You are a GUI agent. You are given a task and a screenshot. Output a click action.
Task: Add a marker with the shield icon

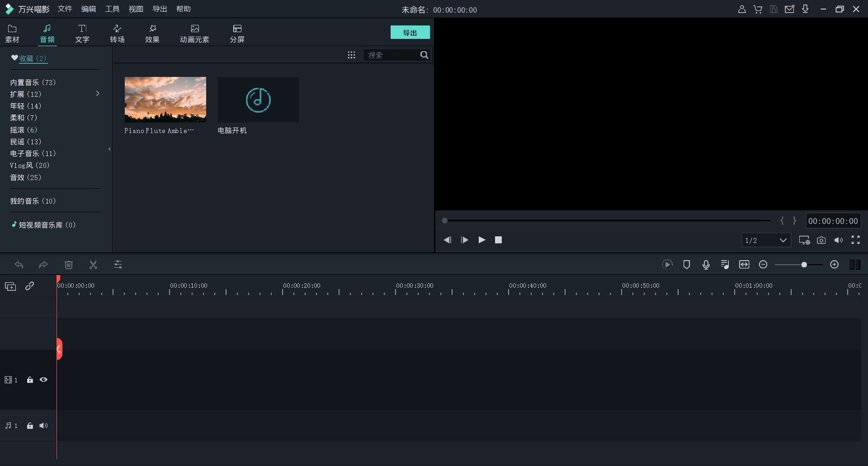[x=686, y=265]
